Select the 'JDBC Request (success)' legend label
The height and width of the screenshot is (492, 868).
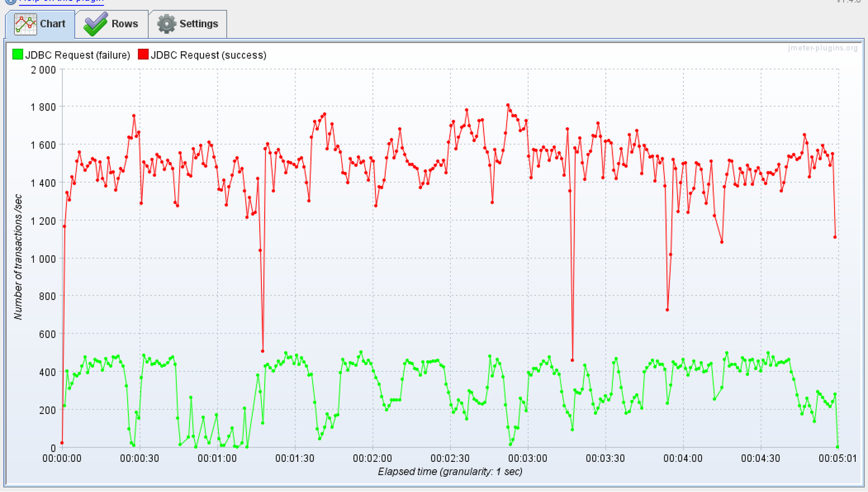click(x=209, y=55)
